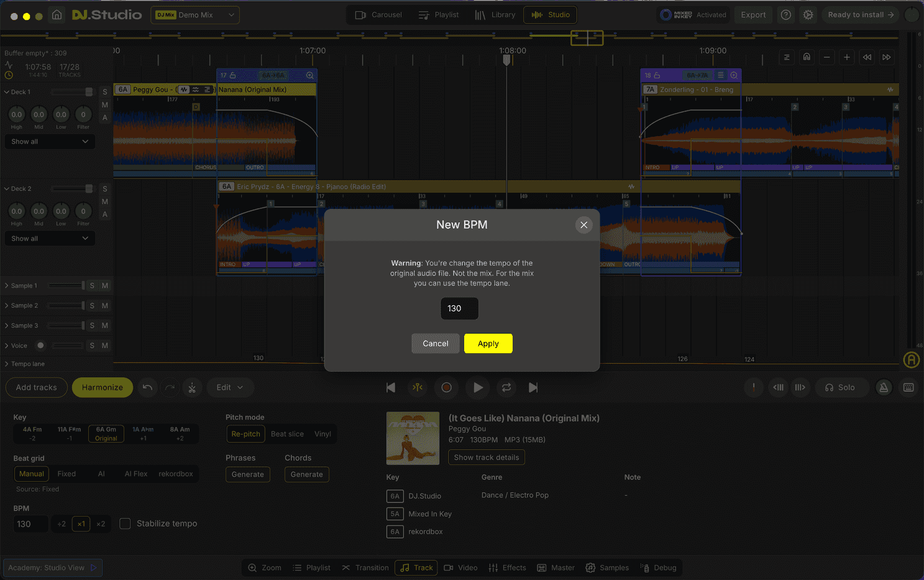Activate the Harmonize function
924x580 pixels.
102,387
